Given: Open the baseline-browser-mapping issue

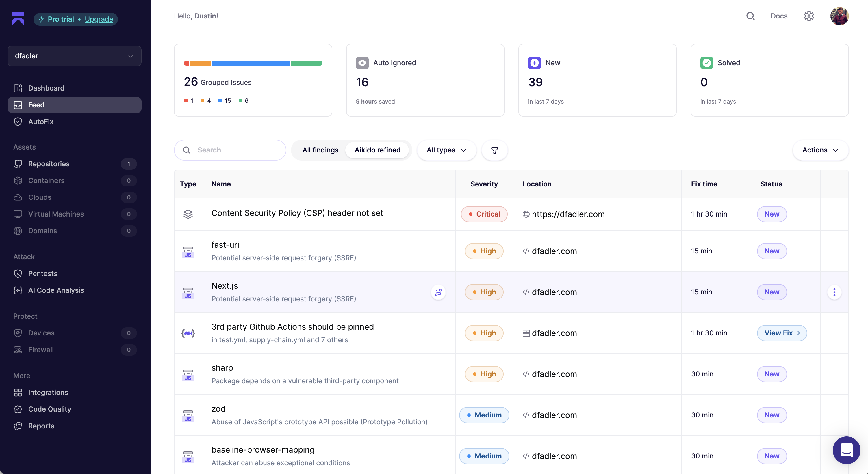Looking at the screenshot, I should point(263,450).
